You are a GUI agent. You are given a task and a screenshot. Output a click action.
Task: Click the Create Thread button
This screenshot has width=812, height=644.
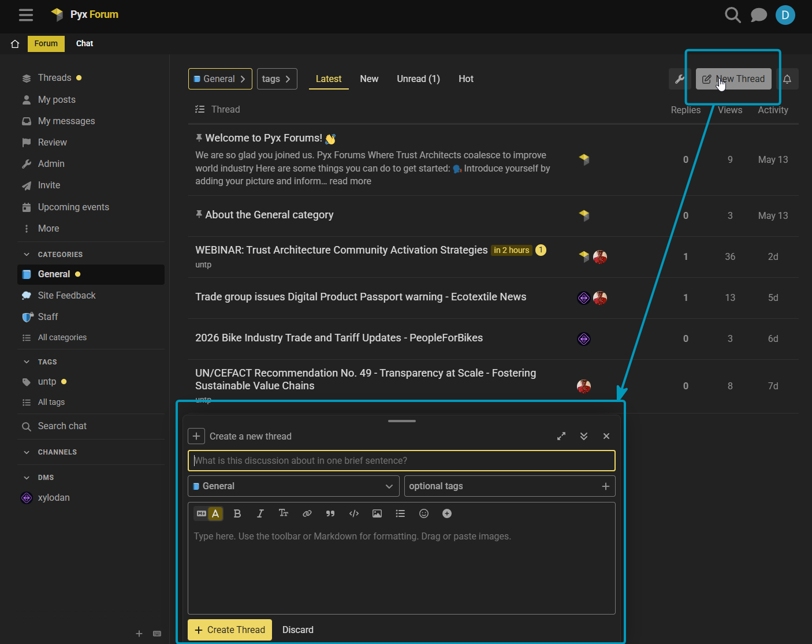click(x=230, y=630)
